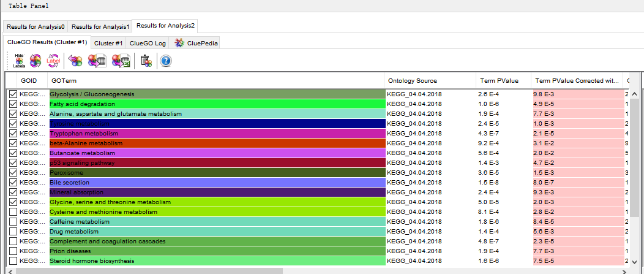Viewport: 644px width, 274px height.
Task: Click corrected PValue 8.4 E-5 for Caffeine
Action: click(577, 222)
